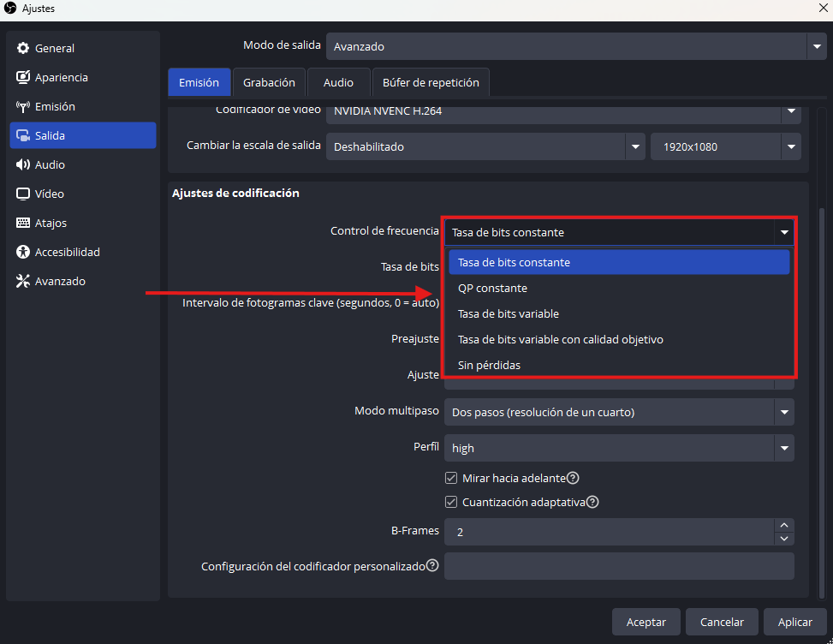Click help icon next to Cuantización adaptativa

pyautogui.click(x=592, y=503)
